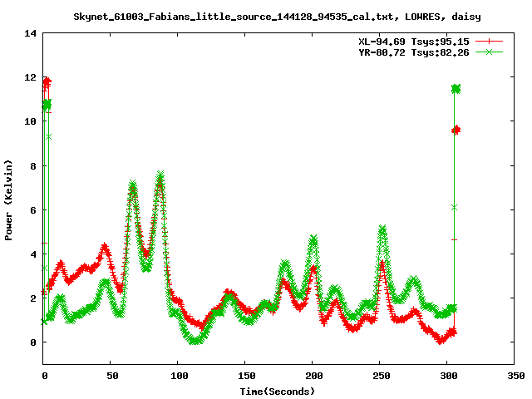Screen dimensions: 532x399
Task: Click the 350 tick label on x-axis
Action: point(514,376)
